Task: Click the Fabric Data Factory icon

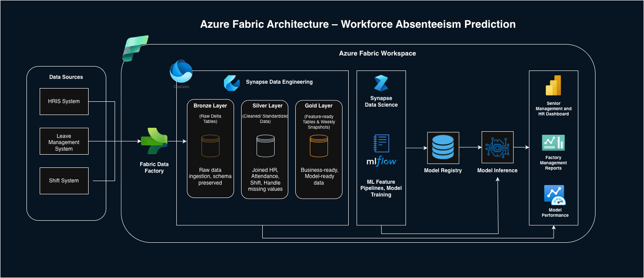Action: (154, 141)
